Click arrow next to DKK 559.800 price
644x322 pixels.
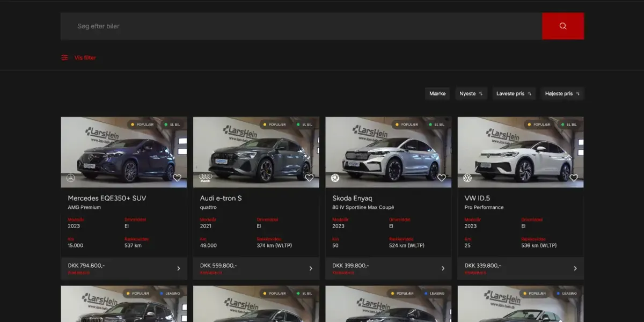[311, 268]
